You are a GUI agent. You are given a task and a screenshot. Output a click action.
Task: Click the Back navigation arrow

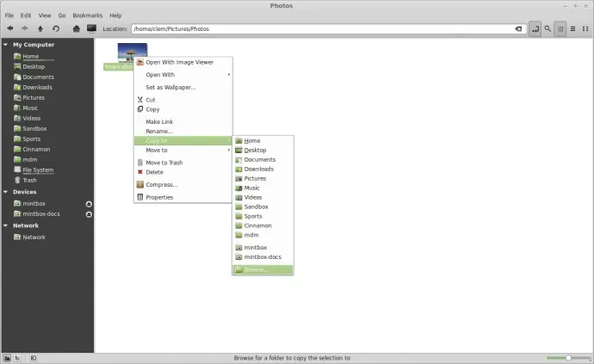(10, 28)
